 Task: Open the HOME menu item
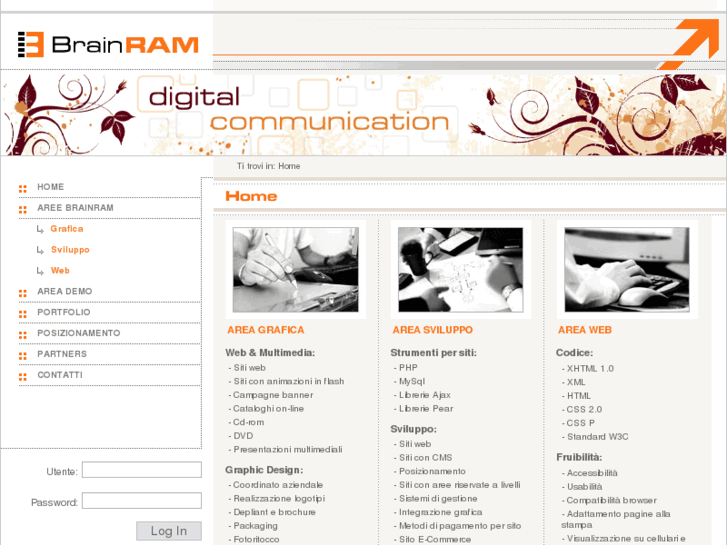51,187
